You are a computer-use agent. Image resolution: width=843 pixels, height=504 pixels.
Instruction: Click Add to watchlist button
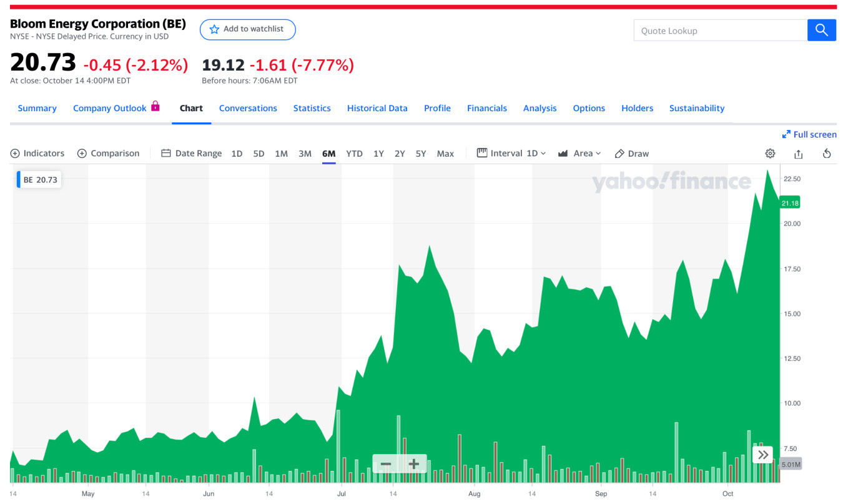[x=247, y=29]
